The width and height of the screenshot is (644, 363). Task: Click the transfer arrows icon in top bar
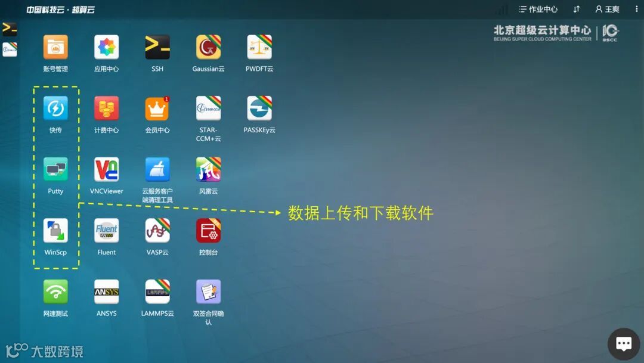[576, 9]
